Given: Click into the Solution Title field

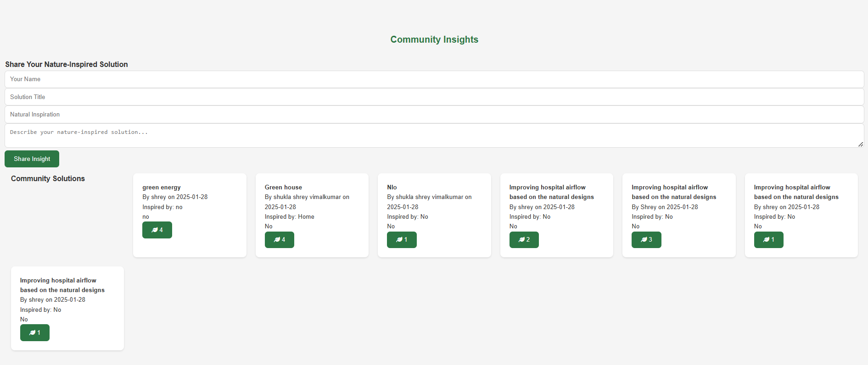Looking at the screenshot, I should (x=434, y=97).
